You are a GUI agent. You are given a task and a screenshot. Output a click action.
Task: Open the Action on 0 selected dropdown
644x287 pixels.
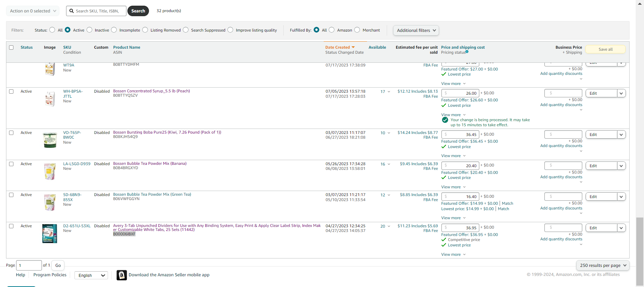[x=33, y=11]
